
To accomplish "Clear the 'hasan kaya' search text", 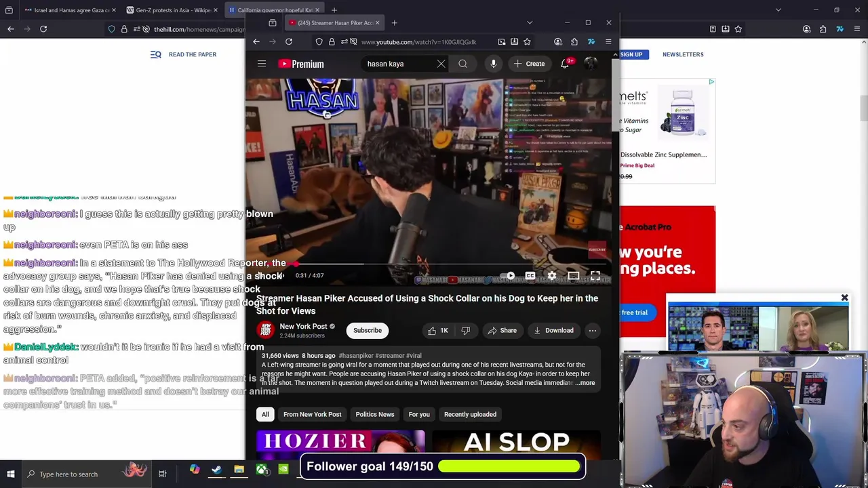I will 441,64.
